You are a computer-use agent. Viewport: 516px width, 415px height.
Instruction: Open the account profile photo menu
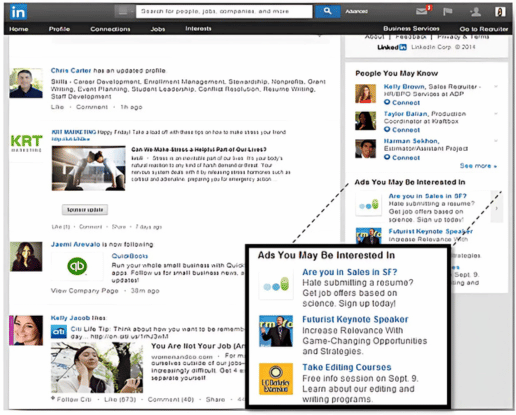(x=500, y=12)
